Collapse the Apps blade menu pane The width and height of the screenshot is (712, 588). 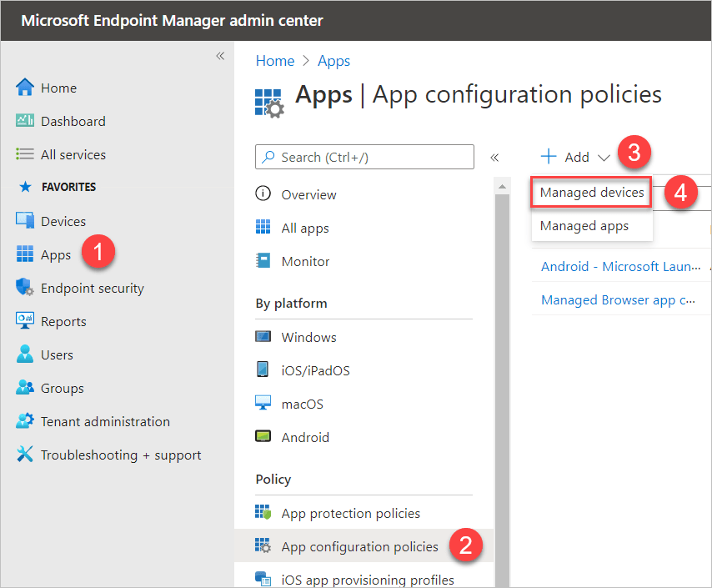point(494,158)
